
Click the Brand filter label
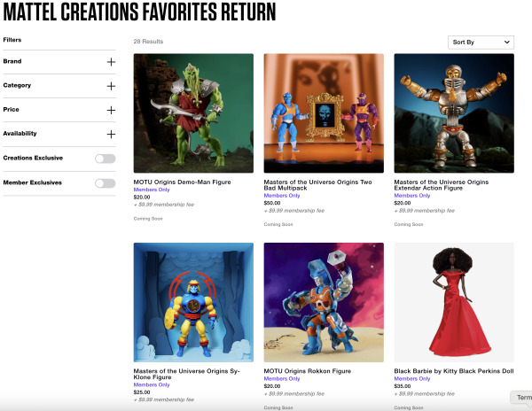(x=12, y=61)
